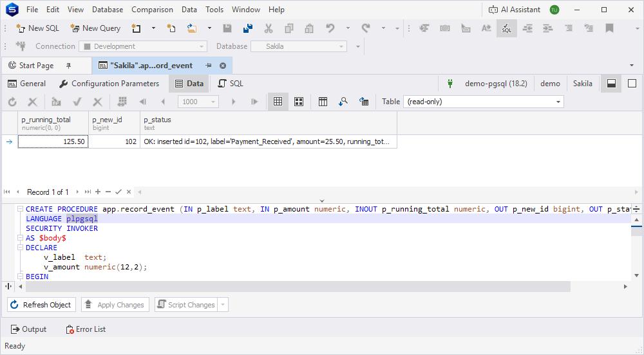Click the code editor scroll down arrow
Image resolution: width=644 pixels, height=355 pixels.
(637, 275)
